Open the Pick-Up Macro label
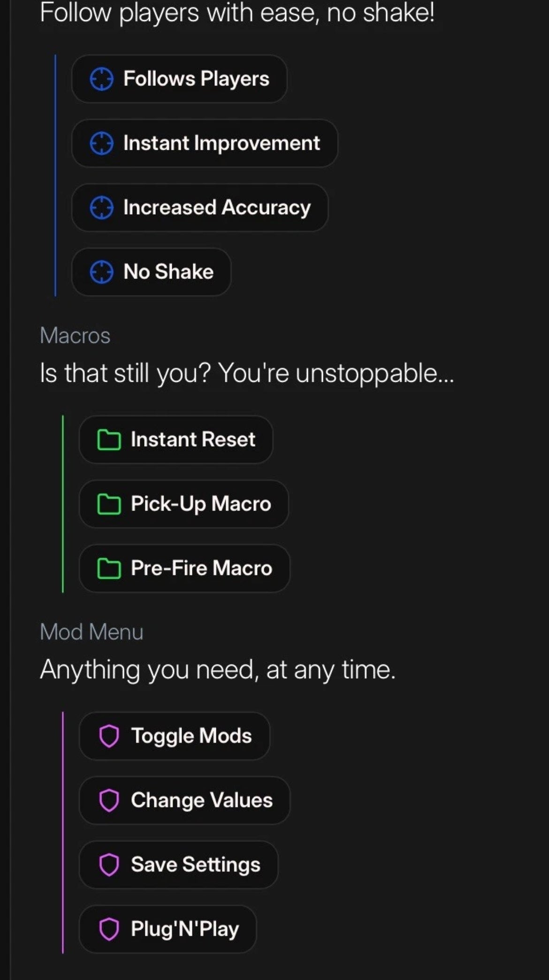The height and width of the screenshot is (980, 549). 201,504
